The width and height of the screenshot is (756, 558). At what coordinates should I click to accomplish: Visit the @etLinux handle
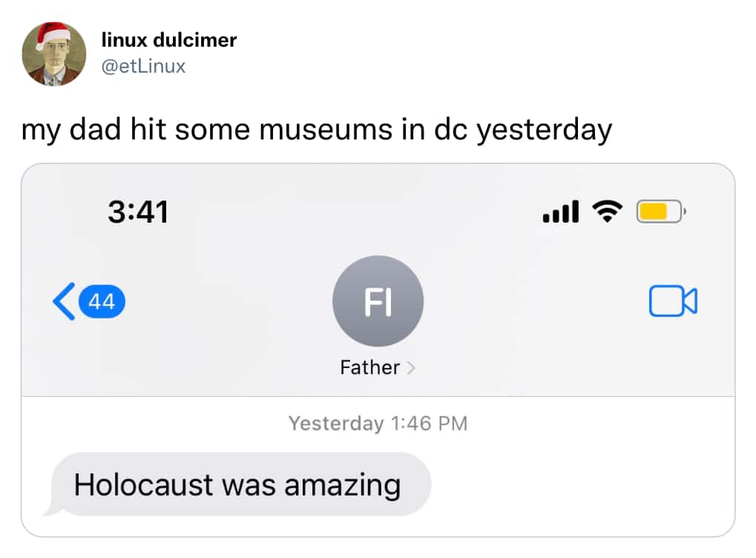[143, 66]
